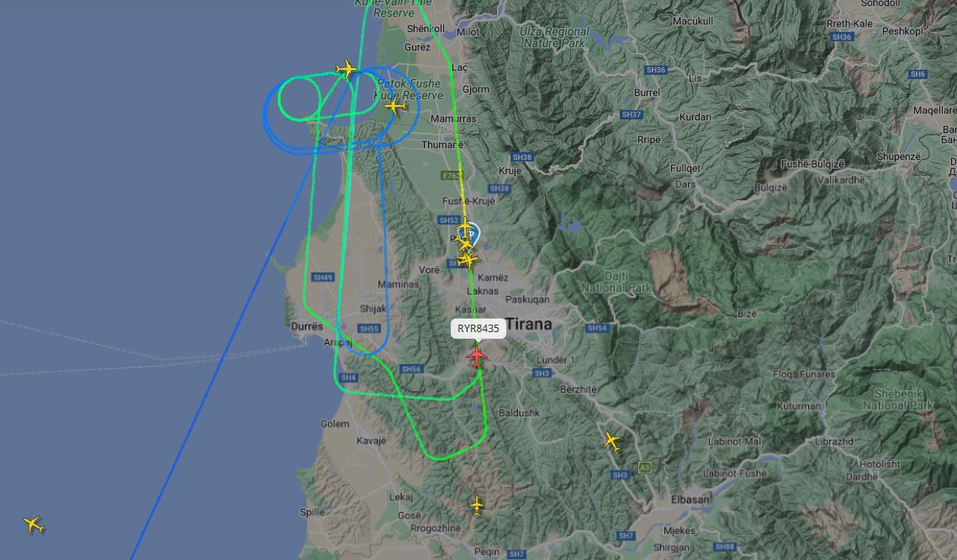The height and width of the screenshot is (560, 957).
Task: Click the green A3 motorway shield
Action: (x=644, y=468)
